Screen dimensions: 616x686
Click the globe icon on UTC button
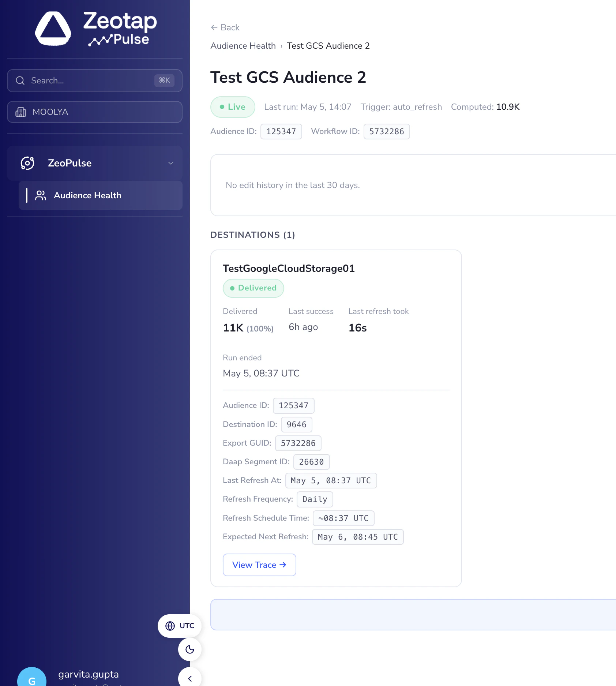tap(170, 626)
